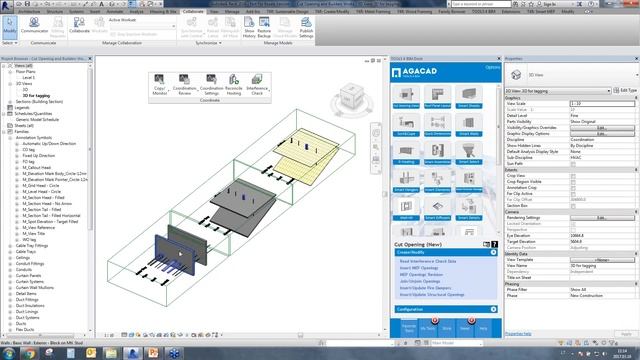Switch to the Structure ribbon tab
The image size is (640, 360).
(55, 12)
